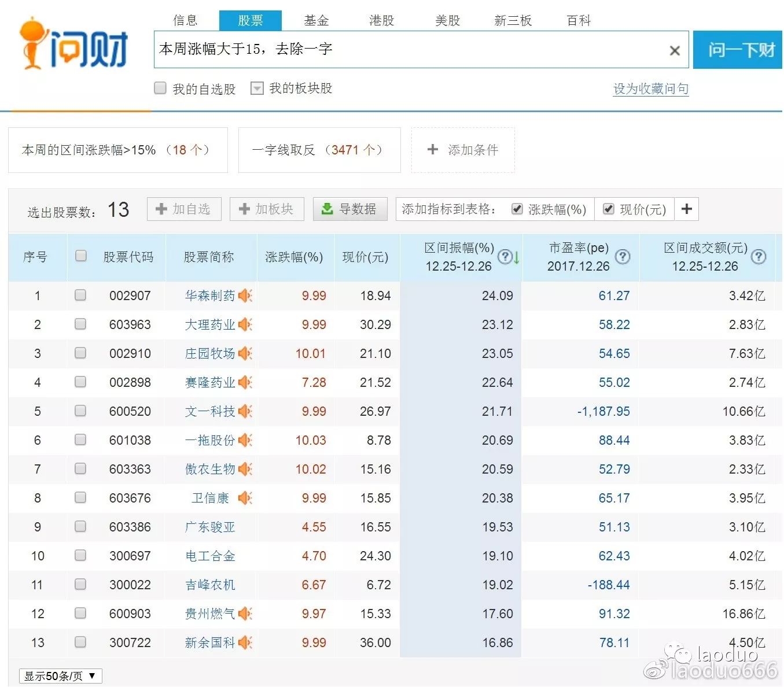Click the 一字线取反 condition box
The width and height of the screenshot is (784, 687).
pos(319,150)
